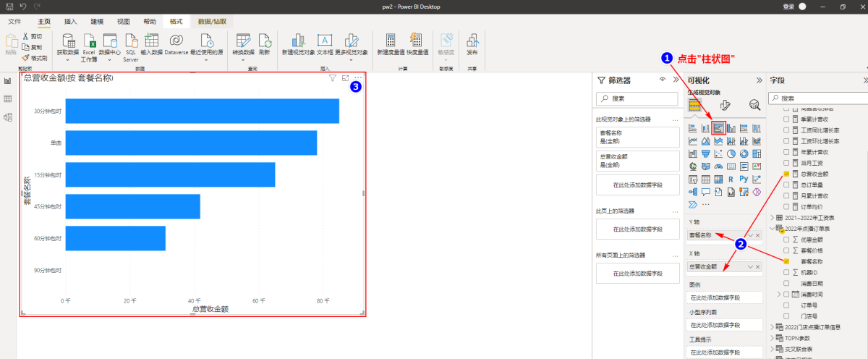Switch to the 建模 ribbon tab

point(97,22)
